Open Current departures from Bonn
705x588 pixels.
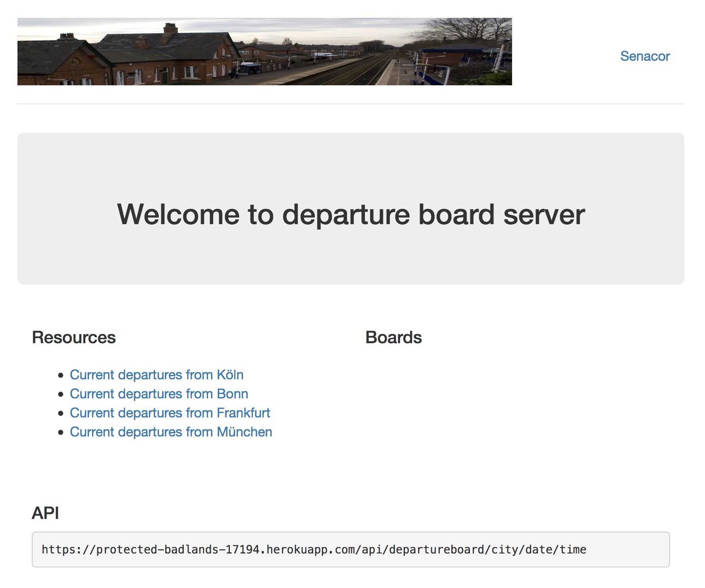159,394
